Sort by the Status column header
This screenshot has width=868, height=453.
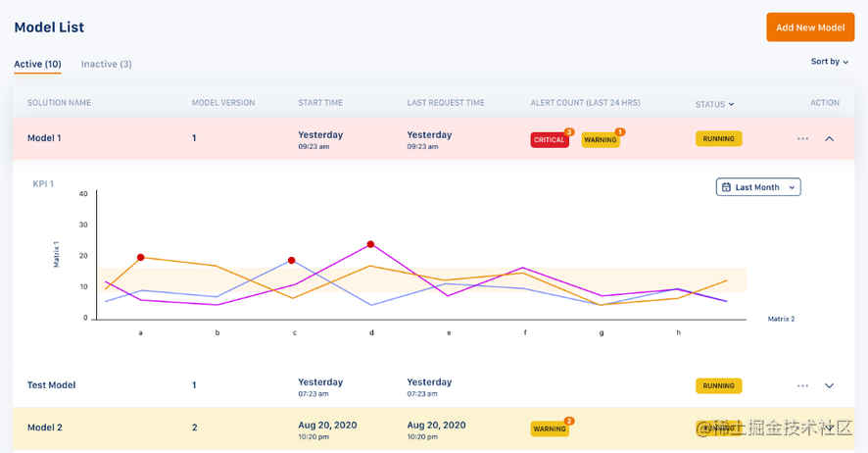click(x=714, y=104)
